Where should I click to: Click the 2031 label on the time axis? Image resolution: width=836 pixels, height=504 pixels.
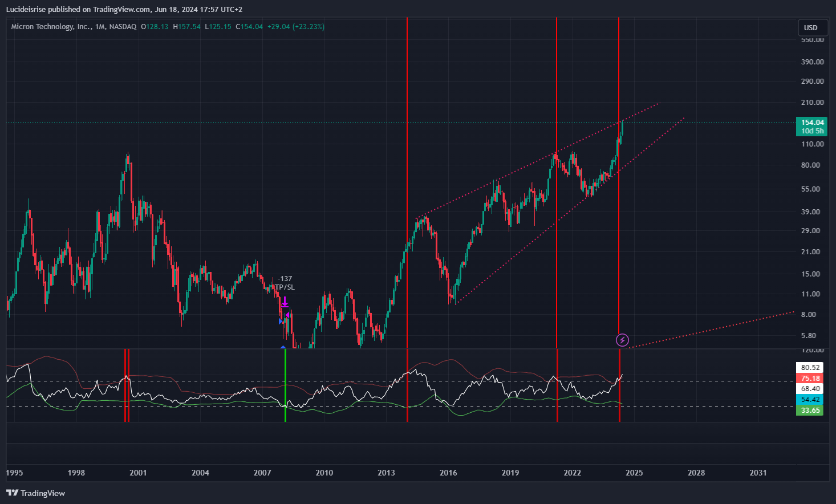pos(758,473)
